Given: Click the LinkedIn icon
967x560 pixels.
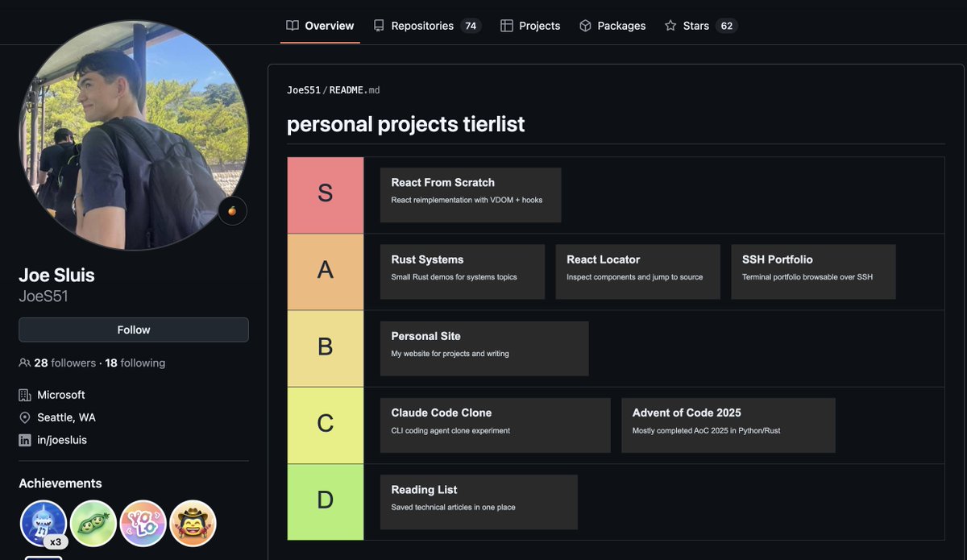Looking at the screenshot, I should pyautogui.click(x=25, y=440).
